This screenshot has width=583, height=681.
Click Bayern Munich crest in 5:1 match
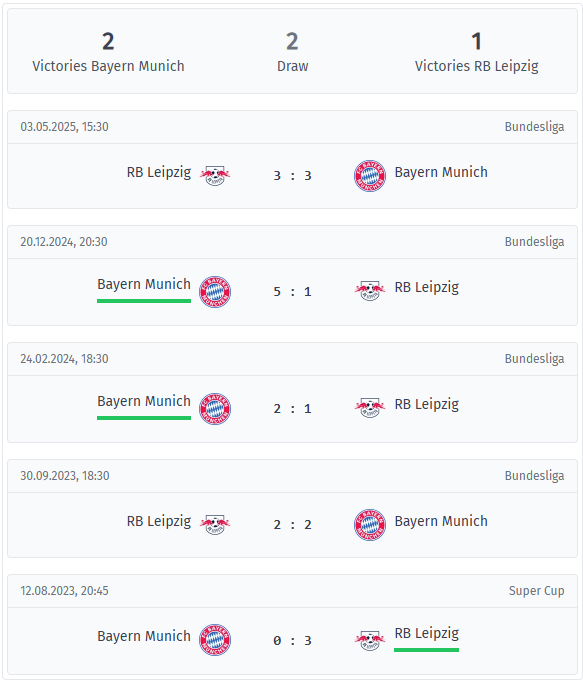point(215,291)
